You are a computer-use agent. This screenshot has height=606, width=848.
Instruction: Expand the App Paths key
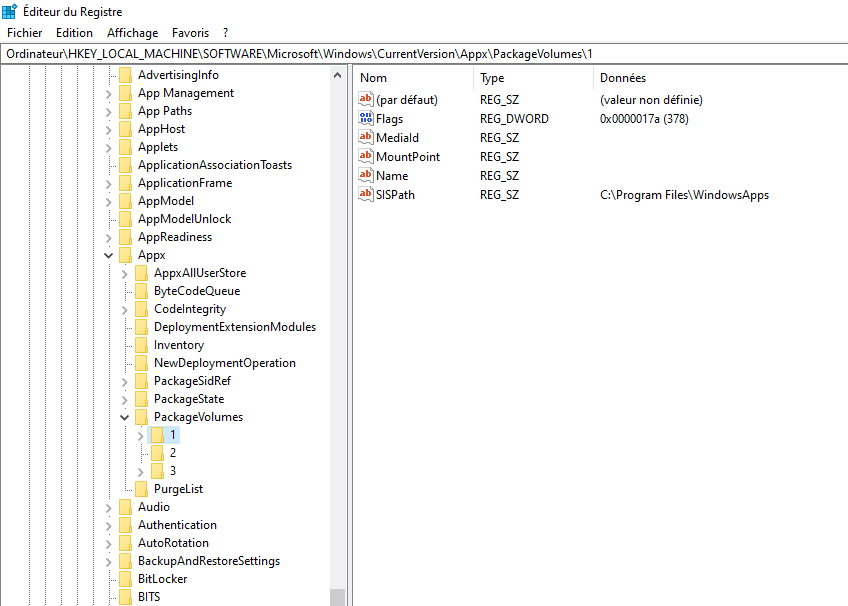(109, 112)
